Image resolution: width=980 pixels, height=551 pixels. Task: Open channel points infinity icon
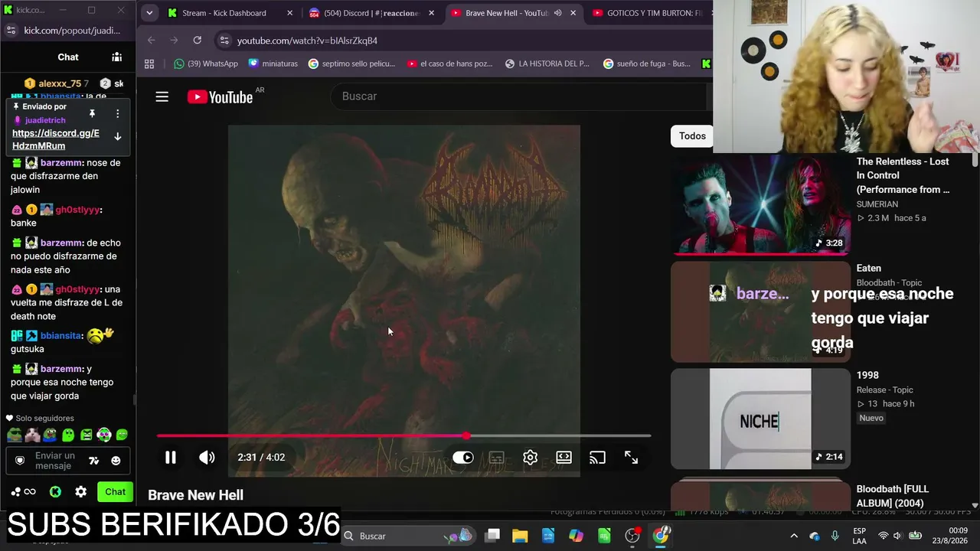[24, 492]
